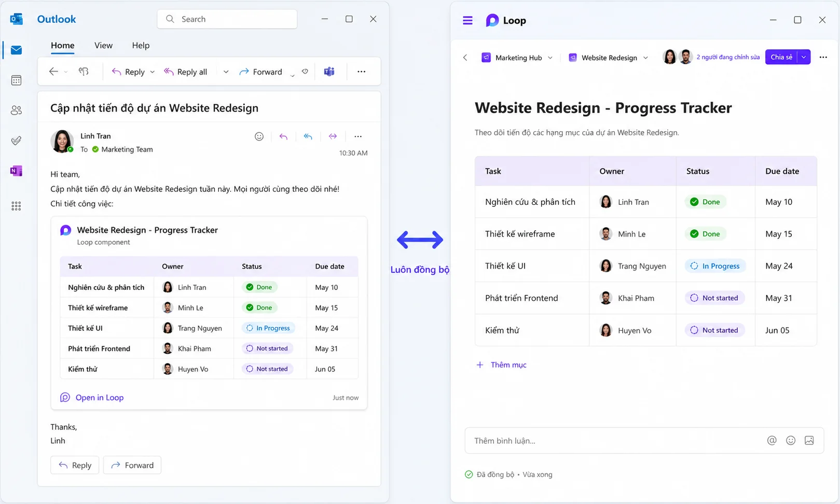Click the Loop logo icon
This screenshot has width=840, height=504.
pos(492,20)
